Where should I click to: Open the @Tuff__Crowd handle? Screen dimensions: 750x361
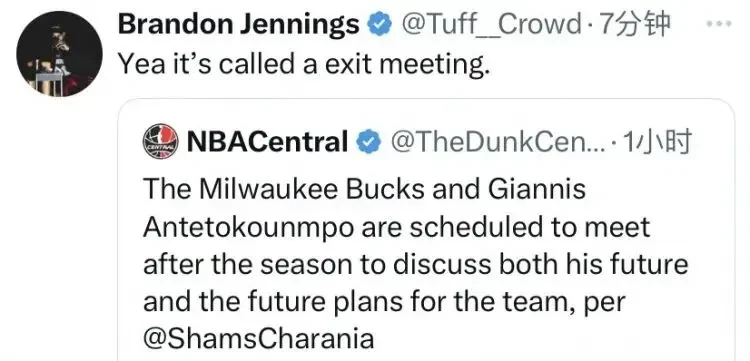pyautogui.click(x=492, y=25)
